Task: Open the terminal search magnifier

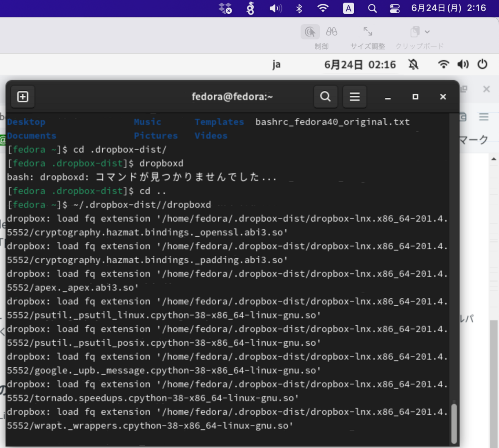Action: pos(325,97)
